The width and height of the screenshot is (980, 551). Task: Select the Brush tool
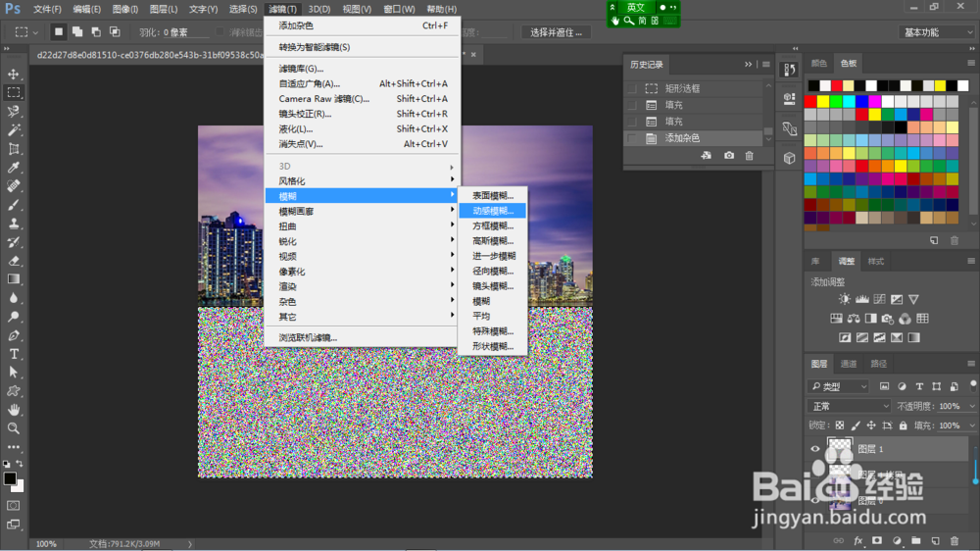pos(13,205)
